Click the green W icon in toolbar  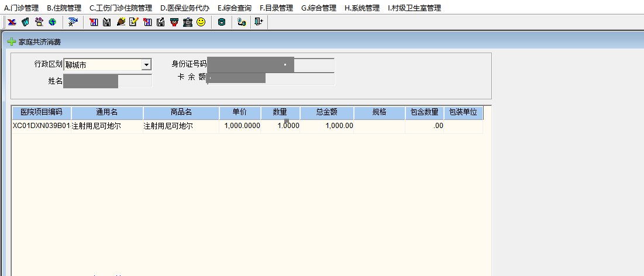[25, 22]
